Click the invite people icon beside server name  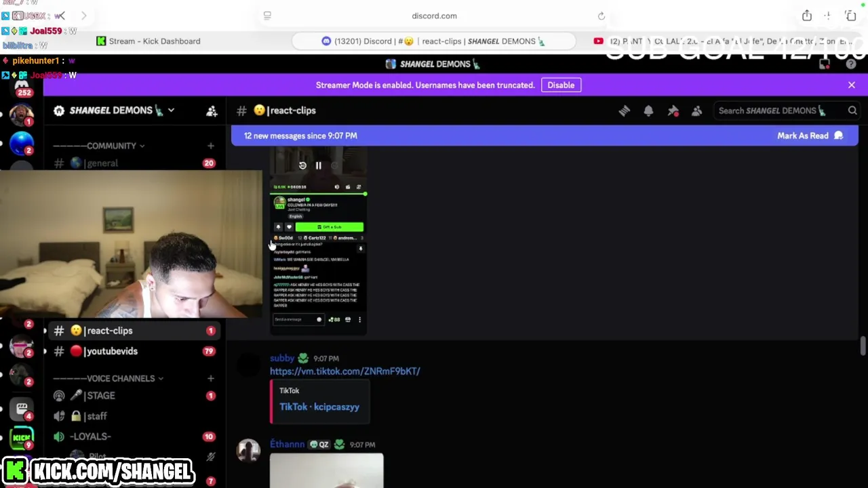click(x=212, y=110)
